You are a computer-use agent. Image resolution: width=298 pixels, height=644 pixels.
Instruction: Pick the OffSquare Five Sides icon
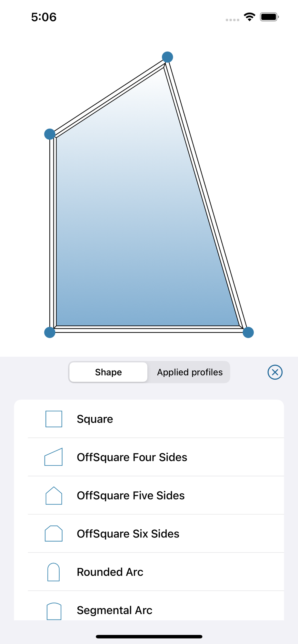coord(54,495)
